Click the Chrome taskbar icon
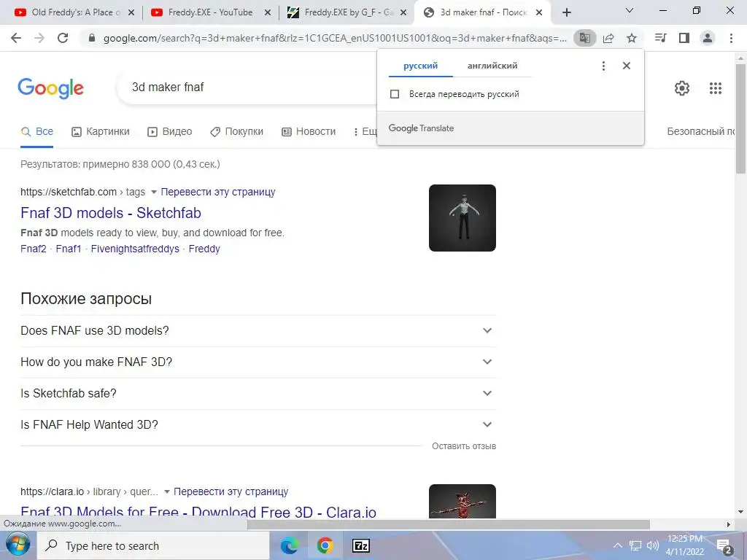 click(x=325, y=545)
